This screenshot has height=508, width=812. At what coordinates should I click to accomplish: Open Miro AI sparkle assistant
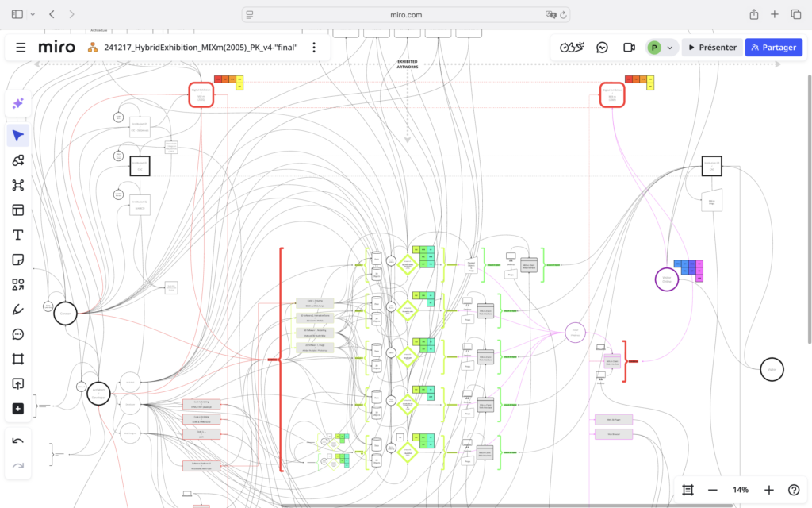coord(17,104)
